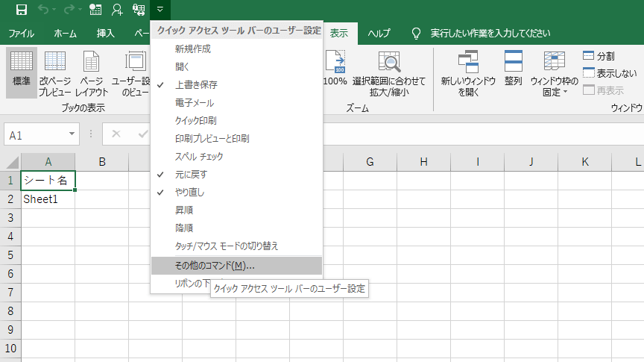Focus the 実行したい作業を入力してください search box

tap(490, 34)
